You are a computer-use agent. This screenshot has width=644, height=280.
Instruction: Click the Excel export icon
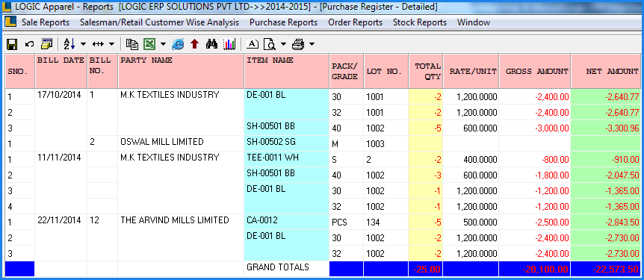pos(149,43)
